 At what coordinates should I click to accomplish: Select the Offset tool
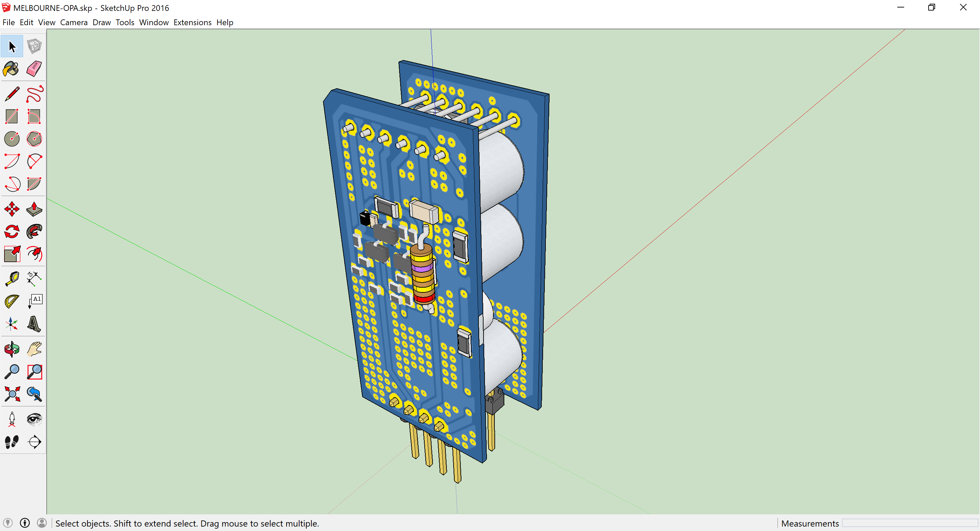pyautogui.click(x=34, y=254)
